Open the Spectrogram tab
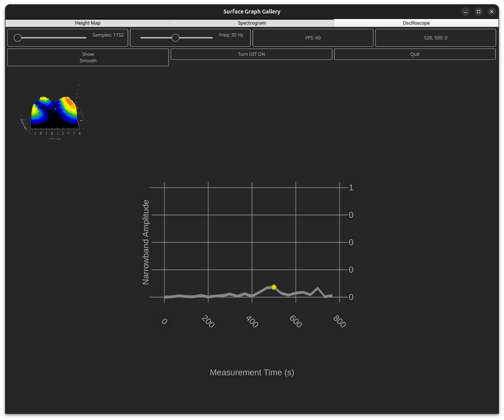The height and width of the screenshot is (420, 504). pyautogui.click(x=252, y=23)
